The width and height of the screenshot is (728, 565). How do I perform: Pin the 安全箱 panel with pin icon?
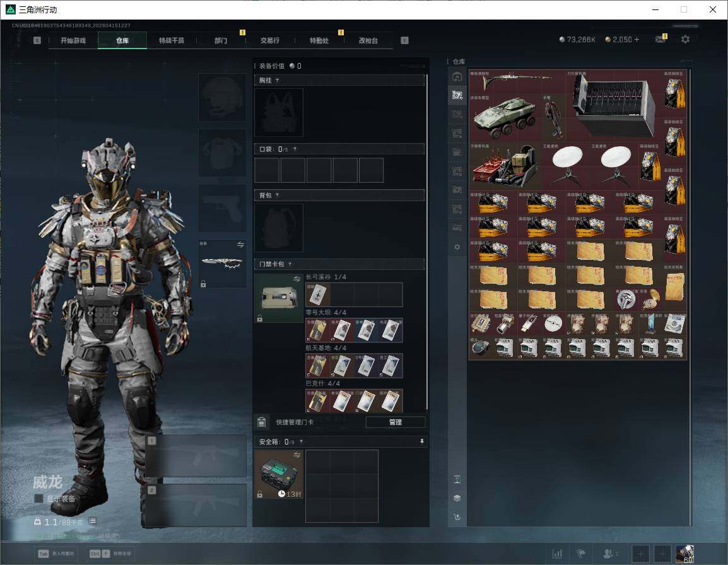click(x=421, y=441)
